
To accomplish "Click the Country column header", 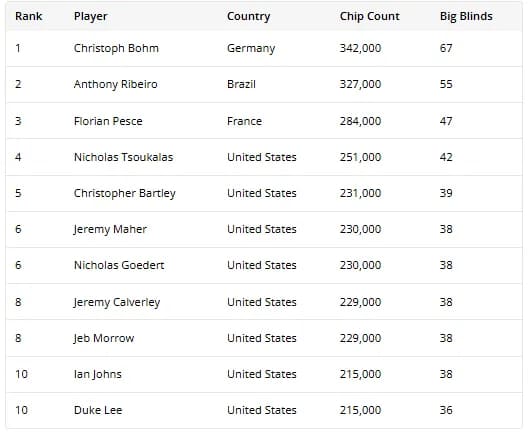I will [x=248, y=17].
